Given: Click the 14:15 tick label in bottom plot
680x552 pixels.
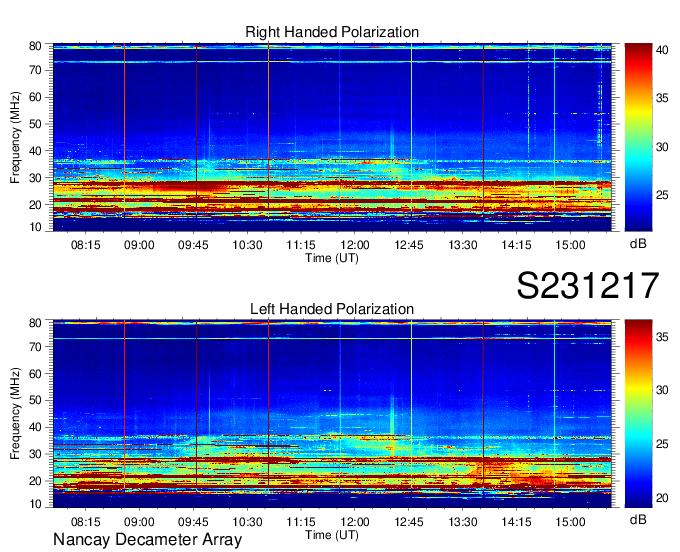Looking at the screenshot, I should (x=517, y=522).
